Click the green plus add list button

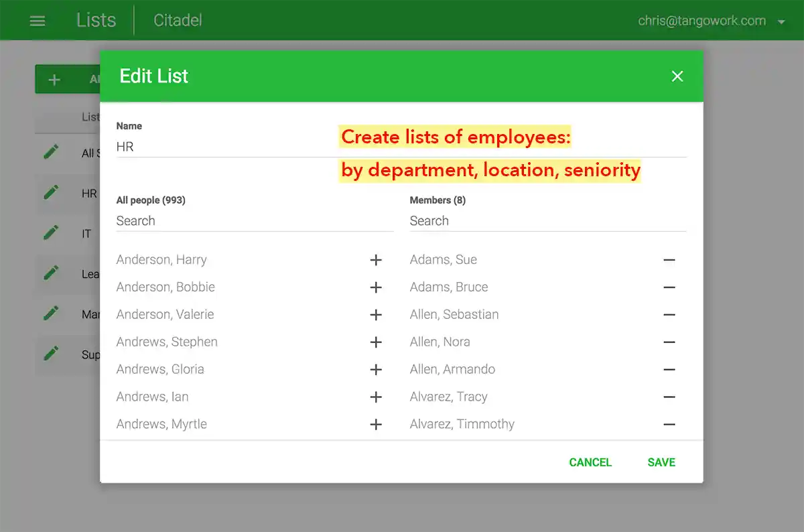point(67,80)
